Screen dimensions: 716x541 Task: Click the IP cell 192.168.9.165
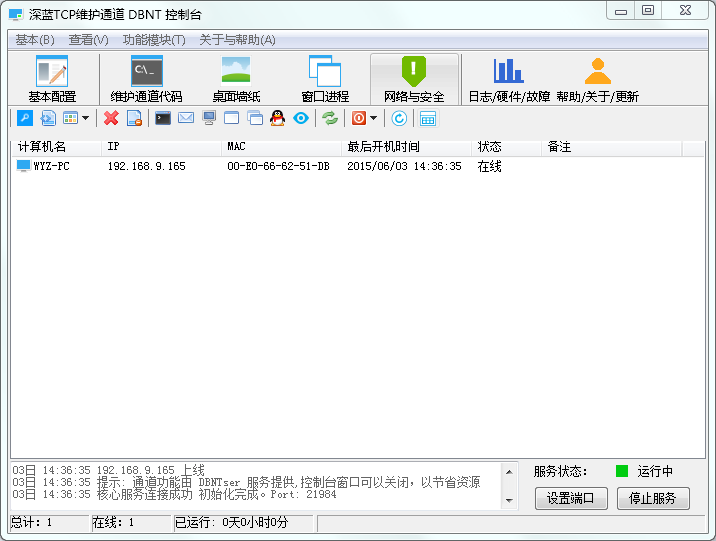(x=147, y=166)
